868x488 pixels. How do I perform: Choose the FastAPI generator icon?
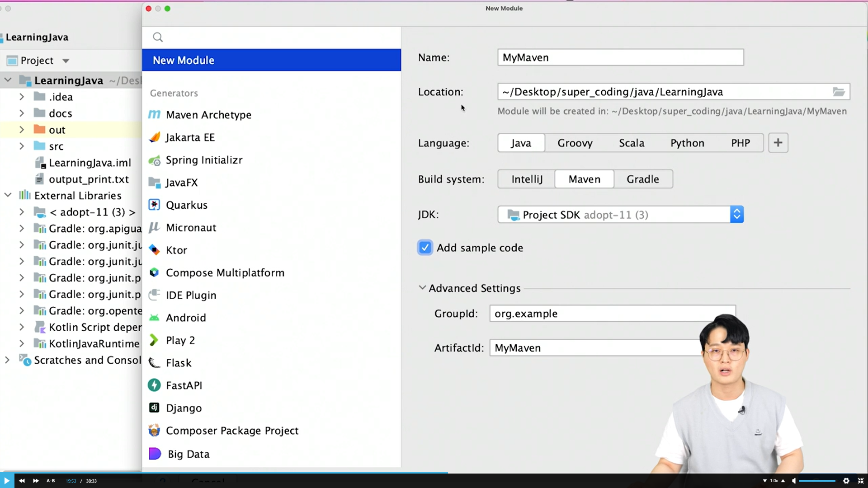click(x=154, y=385)
